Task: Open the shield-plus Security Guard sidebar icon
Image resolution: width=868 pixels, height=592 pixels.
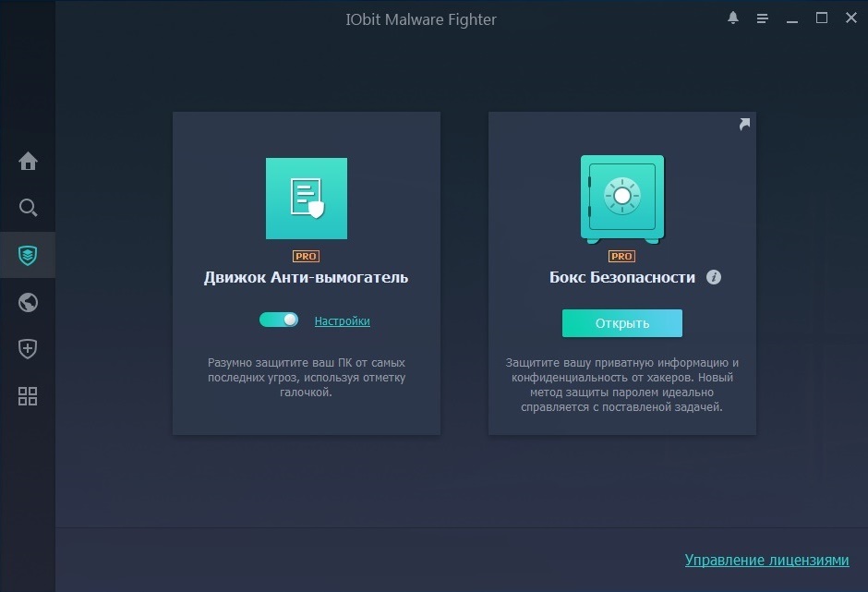Action: click(28, 349)
